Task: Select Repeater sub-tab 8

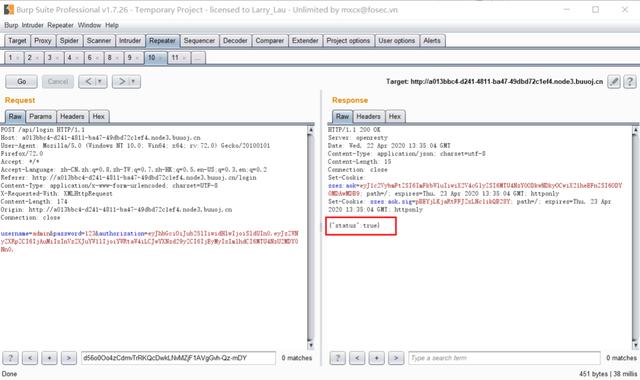Action: (x=113, y=58)
